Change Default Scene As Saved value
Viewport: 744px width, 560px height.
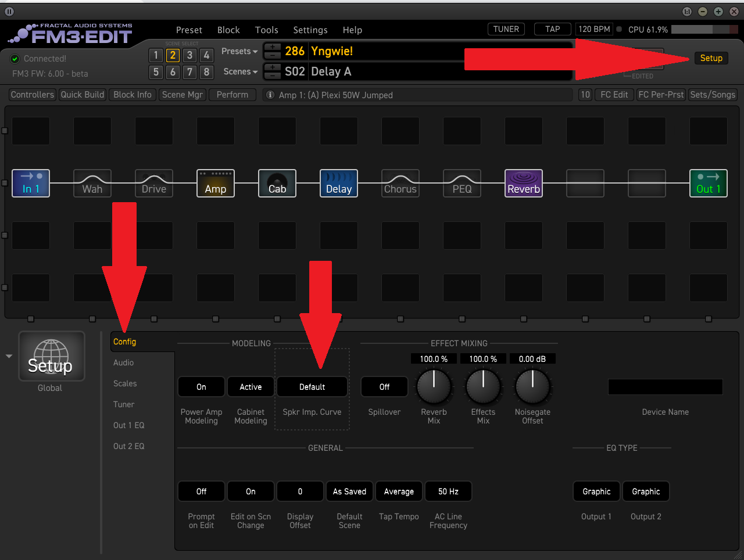tap(349, 491)
